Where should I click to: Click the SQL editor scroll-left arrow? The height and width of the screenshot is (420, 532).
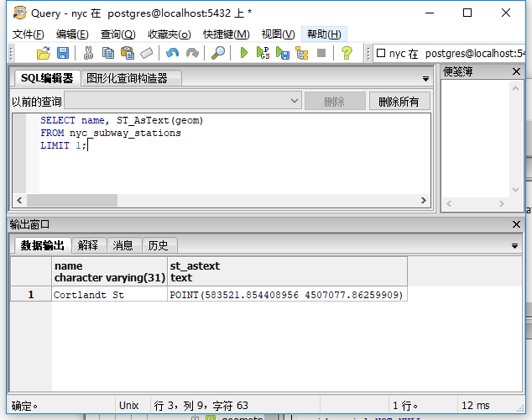click(x=19, y=200)
